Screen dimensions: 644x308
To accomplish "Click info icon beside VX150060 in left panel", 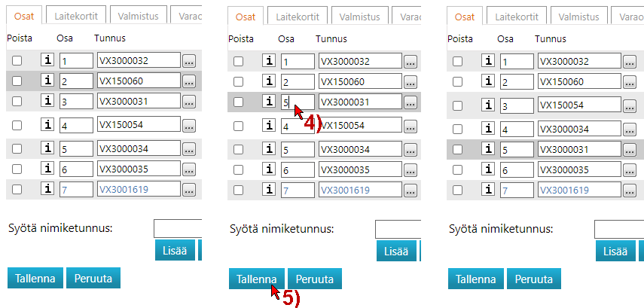I will click(x=47, y=81).
